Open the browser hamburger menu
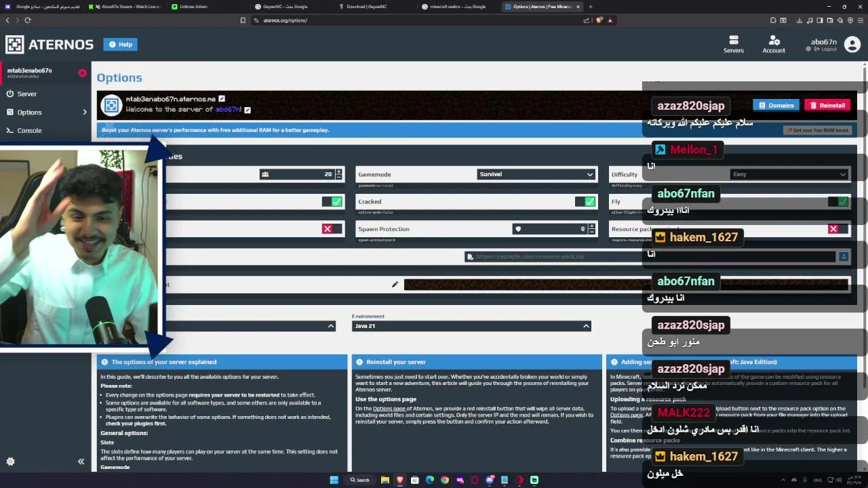Viewport: 868px width, 488px height. pyautogui.click(x=860, y=20)
